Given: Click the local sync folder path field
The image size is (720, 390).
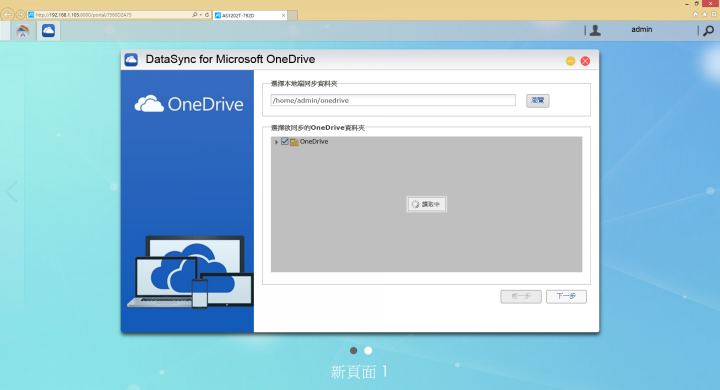Looking at the screenshot, I should pyautogui.click(x=393, y=100).
